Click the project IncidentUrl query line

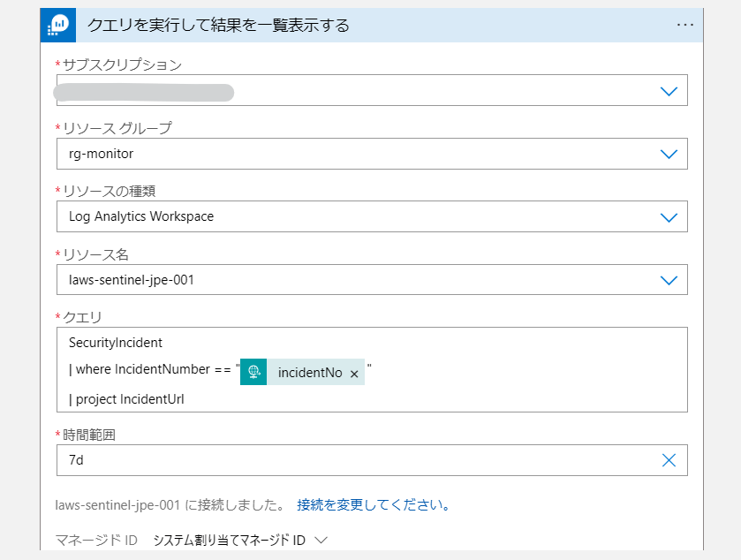pos(126,399)
